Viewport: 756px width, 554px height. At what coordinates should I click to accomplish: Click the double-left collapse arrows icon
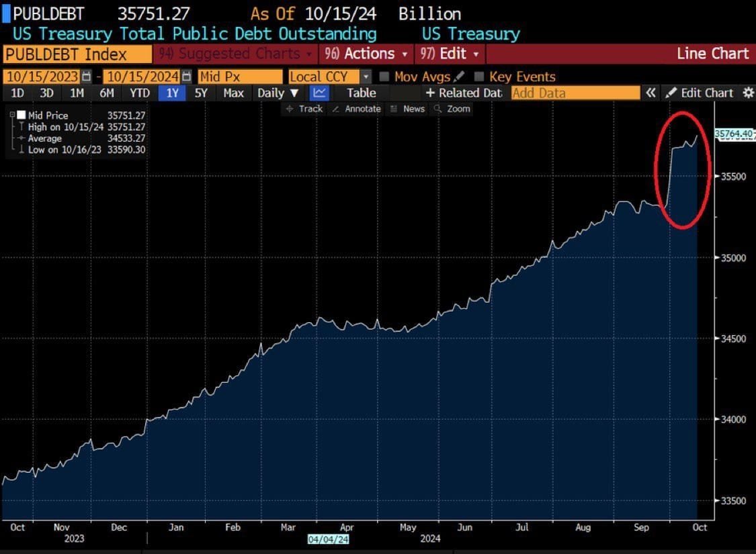pyautogui.click(x=650, y=93)
